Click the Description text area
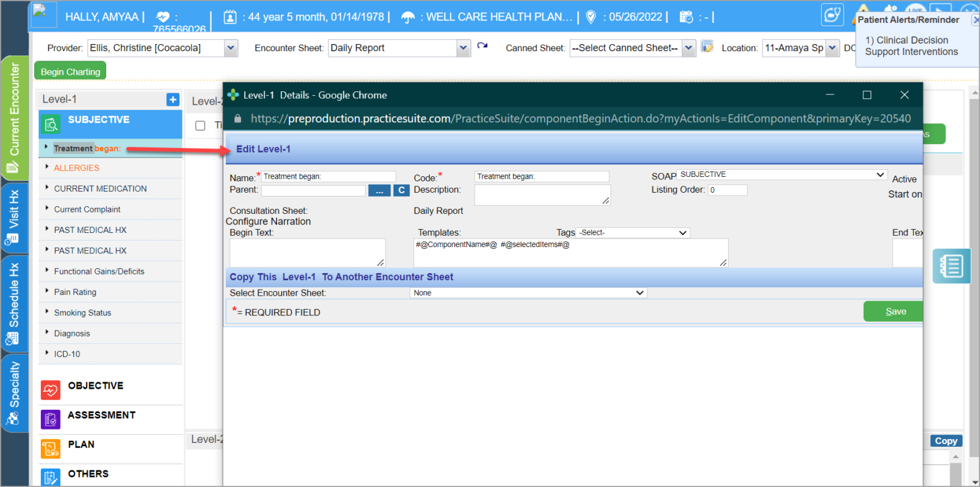980x487 pixels. [542, 195]
